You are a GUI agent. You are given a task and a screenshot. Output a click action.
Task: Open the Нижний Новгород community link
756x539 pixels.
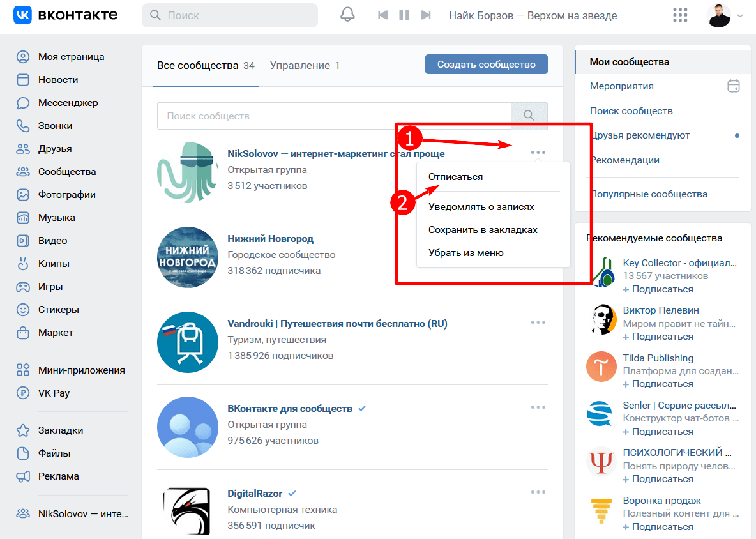pyautogui.click(x=271, y=239)
